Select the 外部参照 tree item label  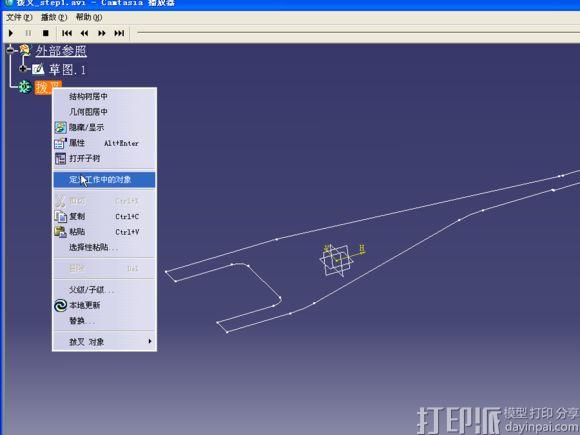point(61,50)
